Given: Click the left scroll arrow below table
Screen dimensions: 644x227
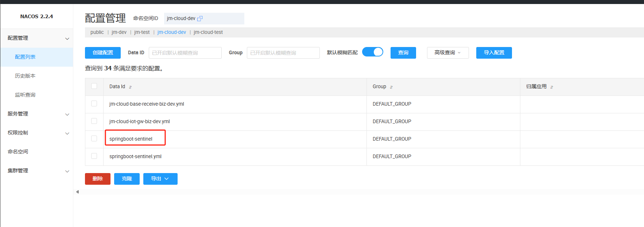Looking at the screenshot, I should [77, 192].
